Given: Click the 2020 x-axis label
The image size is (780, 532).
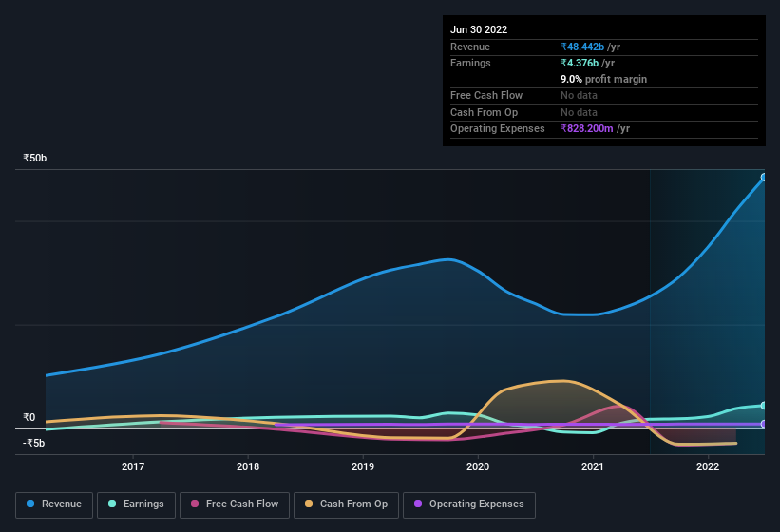Looking at the screenshot, I should tap(478, 466).
